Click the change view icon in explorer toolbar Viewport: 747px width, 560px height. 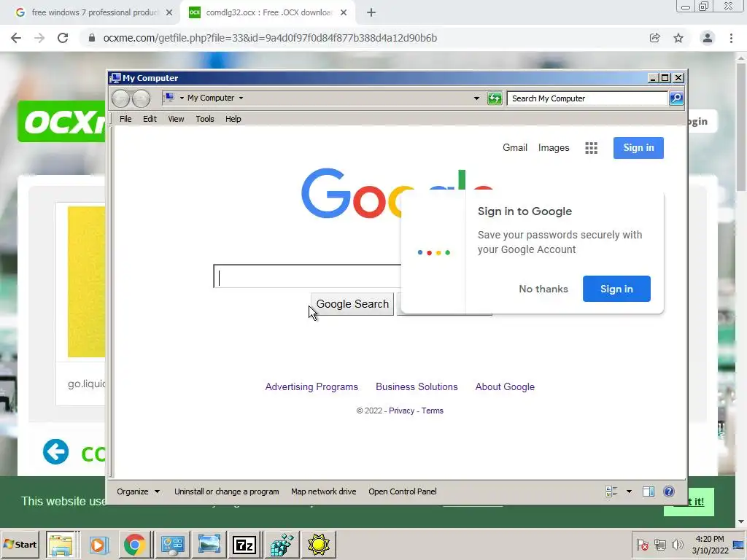611,491
